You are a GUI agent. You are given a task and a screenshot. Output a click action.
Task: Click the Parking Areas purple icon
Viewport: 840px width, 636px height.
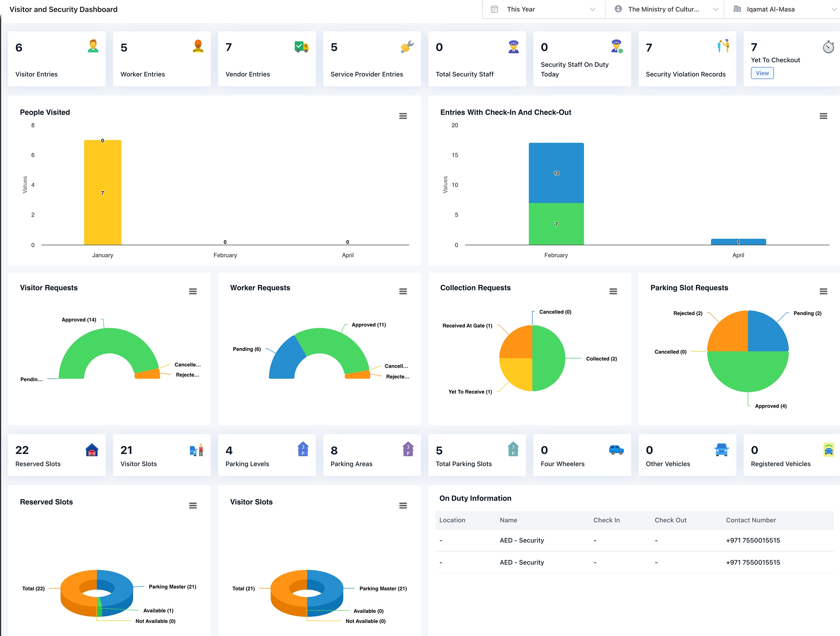(x=408, y=449)
